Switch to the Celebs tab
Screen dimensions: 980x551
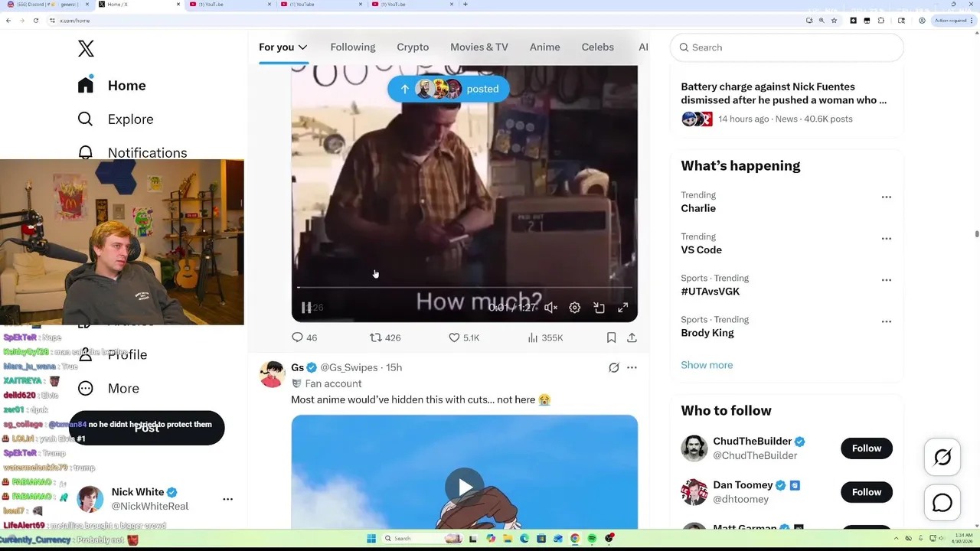point(598,47)
